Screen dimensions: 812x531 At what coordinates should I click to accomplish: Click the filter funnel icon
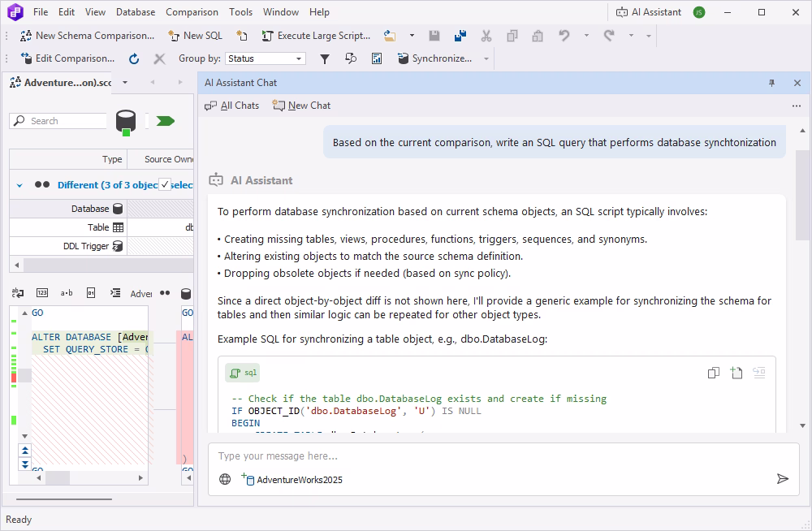[325, 59]
